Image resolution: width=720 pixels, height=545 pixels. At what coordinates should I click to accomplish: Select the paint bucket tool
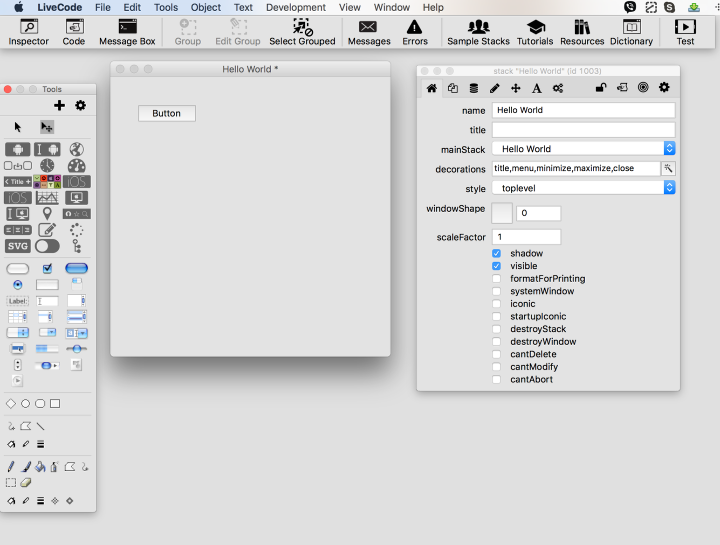coord(40,467)
